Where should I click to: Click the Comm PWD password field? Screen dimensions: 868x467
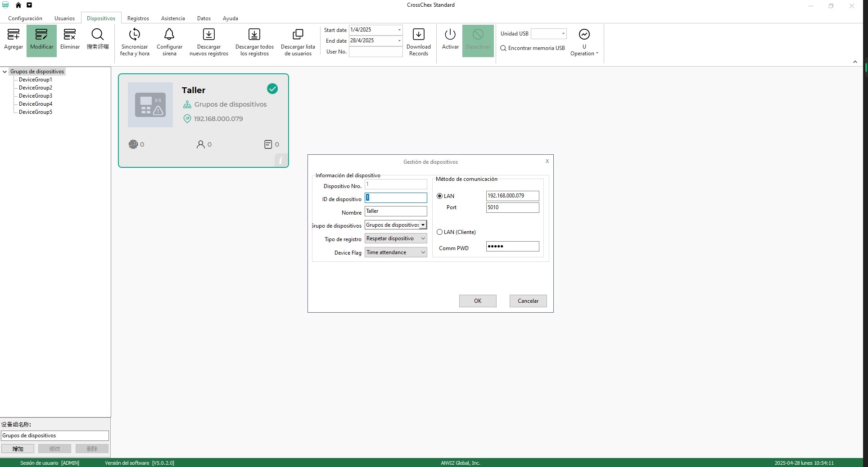[x=512, y=246]
